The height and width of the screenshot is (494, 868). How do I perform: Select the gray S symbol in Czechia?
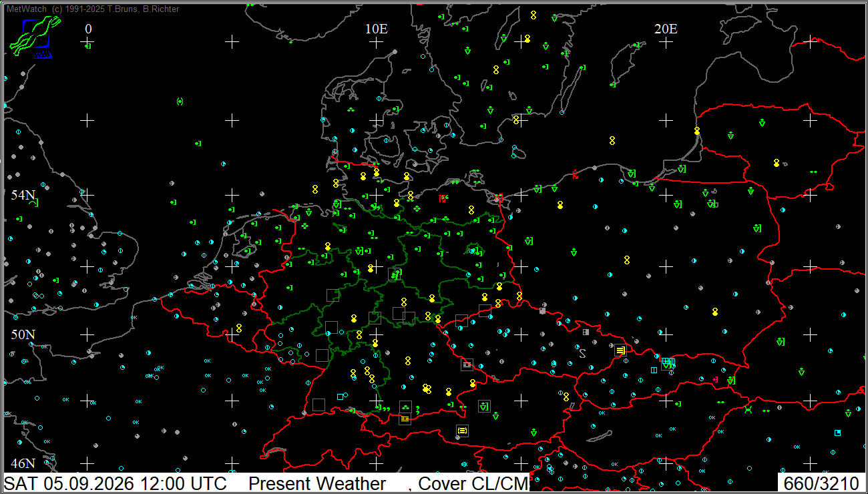(582, 353)
